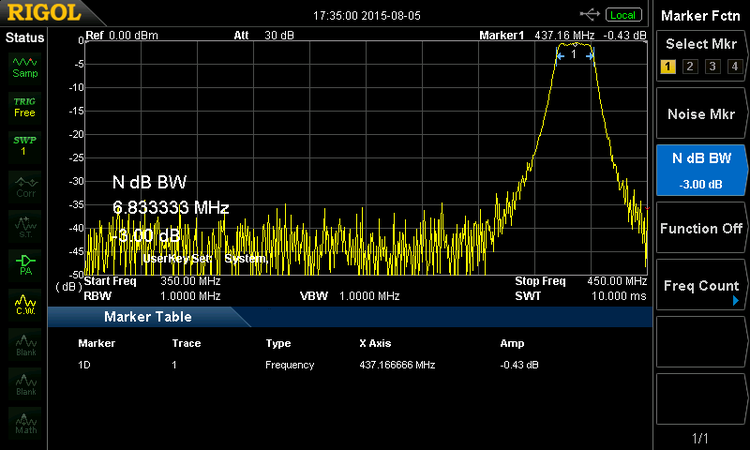The width and height of the screenshot is (750, 450).
Task: Click the SWP sweep status icon
Action: click(24, 144)
